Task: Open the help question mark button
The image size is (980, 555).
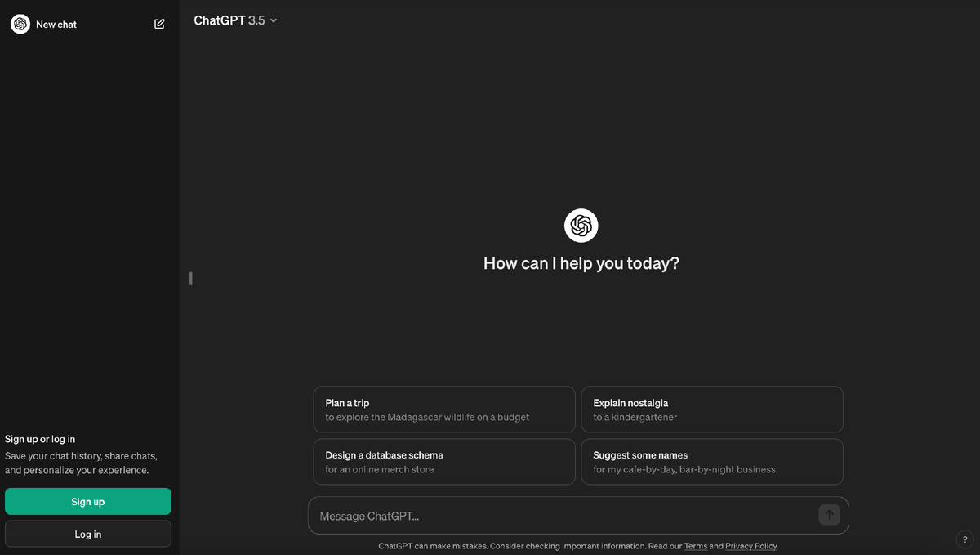Action: tap(965, 539)
